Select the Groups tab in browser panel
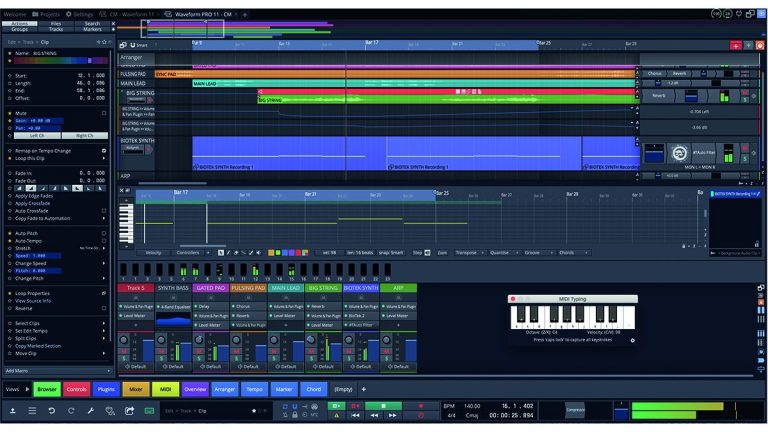This screenshot has width=768, height=432. coord(20,29)
